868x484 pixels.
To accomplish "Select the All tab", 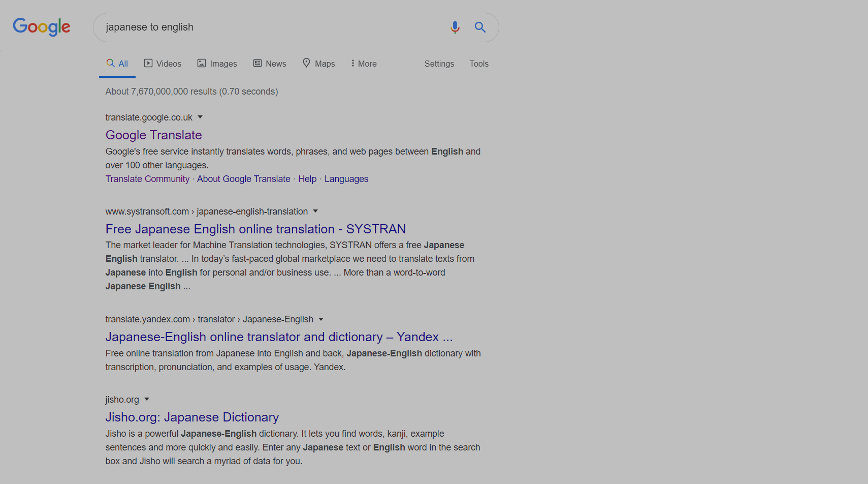I will pyautogui.click(x=117, y=64).
